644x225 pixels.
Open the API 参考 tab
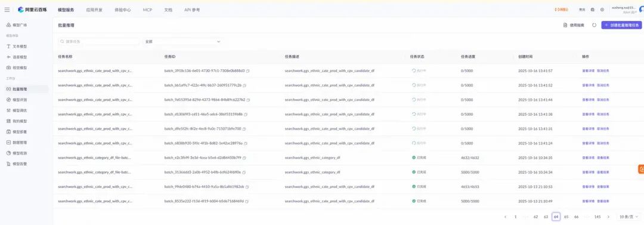click(x=192, y=10)
